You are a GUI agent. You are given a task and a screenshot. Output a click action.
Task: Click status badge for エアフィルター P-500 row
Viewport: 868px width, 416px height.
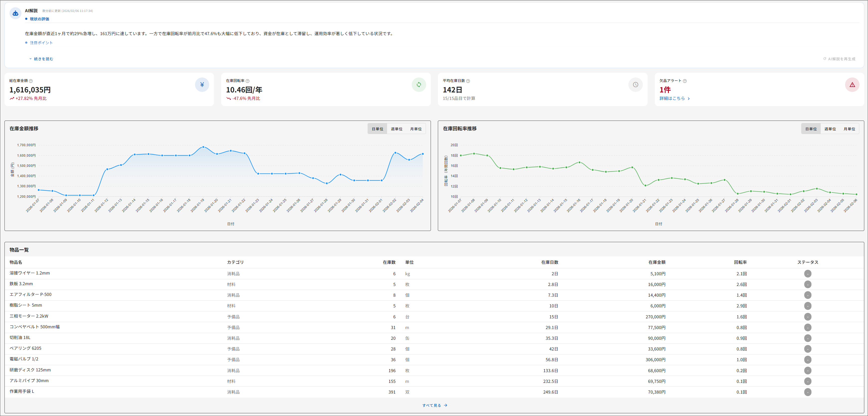[x=808, y=295]
